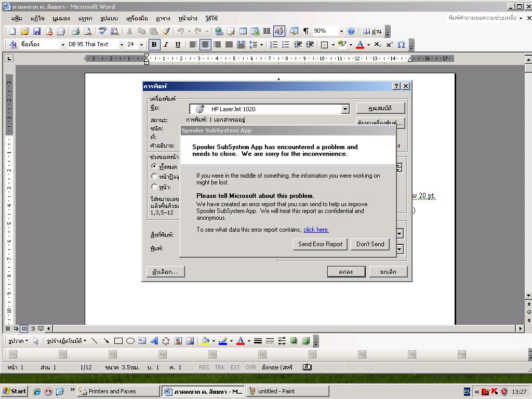
Task: Click the Cut scissors icon
Action: 129,31
